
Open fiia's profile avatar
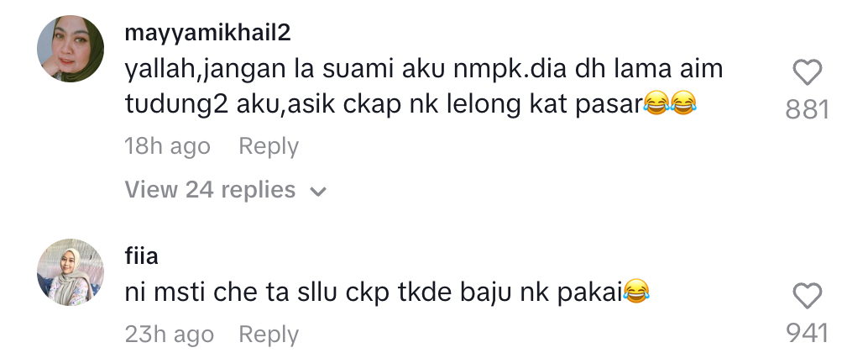[71, 272]
